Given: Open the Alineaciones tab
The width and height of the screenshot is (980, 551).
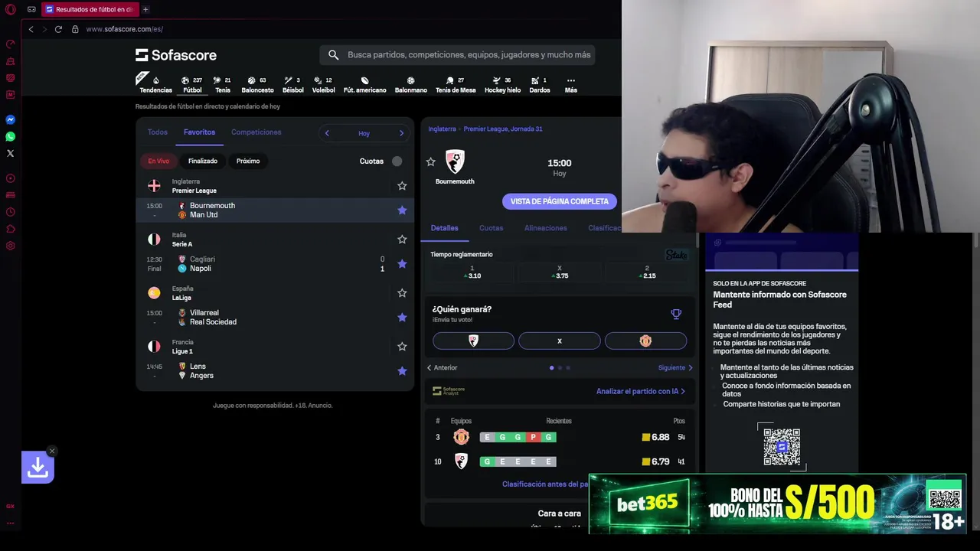Looking at the screenshot, I should point(546,228).
